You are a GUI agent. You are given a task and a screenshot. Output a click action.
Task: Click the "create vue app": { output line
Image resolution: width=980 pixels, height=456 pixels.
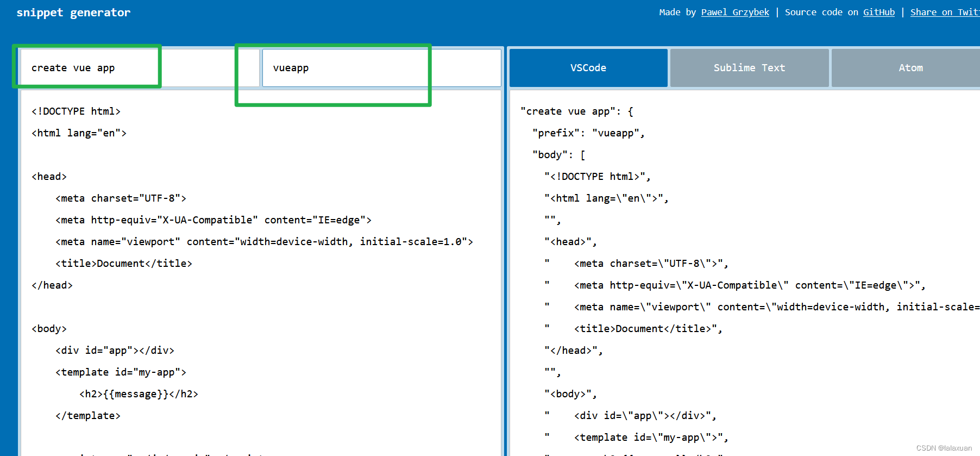[577, 111]
